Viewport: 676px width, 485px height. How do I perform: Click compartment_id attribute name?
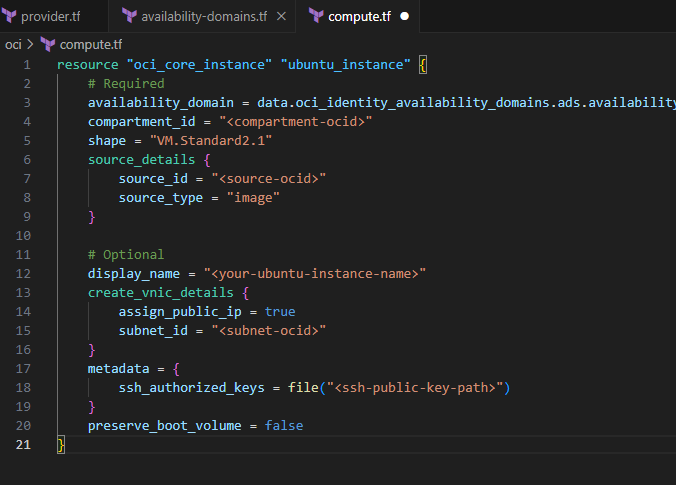click(x=141, y=122)
